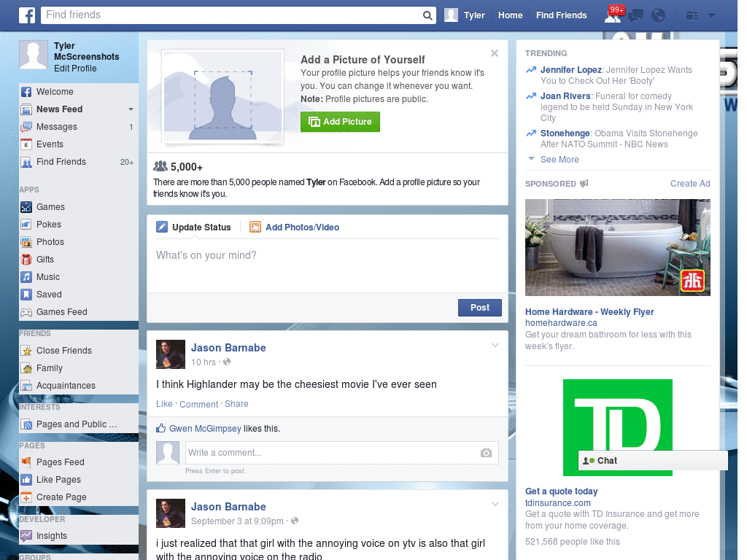Click Home Hardware - Weekly Flyer link

589,312
